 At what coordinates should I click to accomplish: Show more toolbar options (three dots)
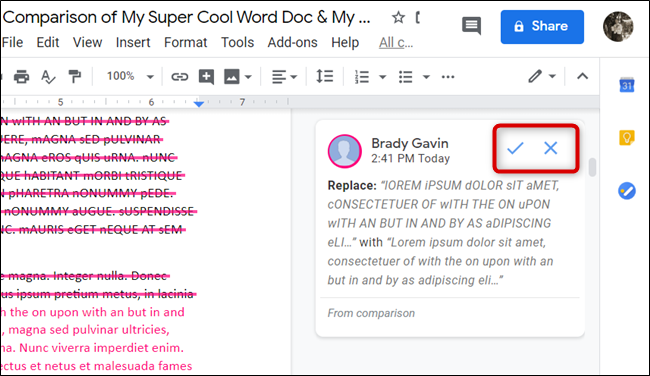pyautogui.click(x=448, y=77)
